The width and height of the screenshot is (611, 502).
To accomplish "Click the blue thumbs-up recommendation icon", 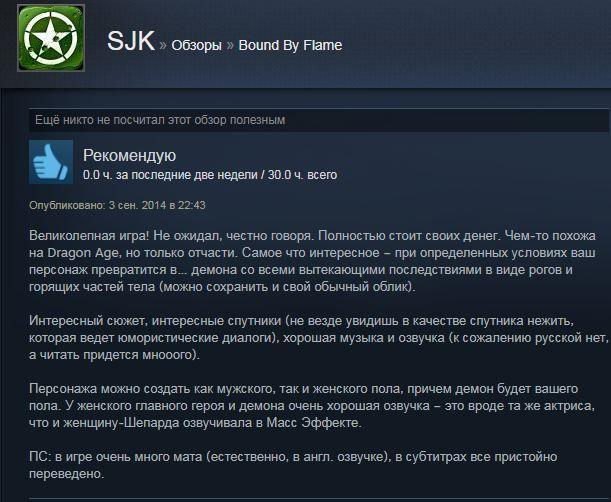I will pyautogui.click(x=51, y=162).
